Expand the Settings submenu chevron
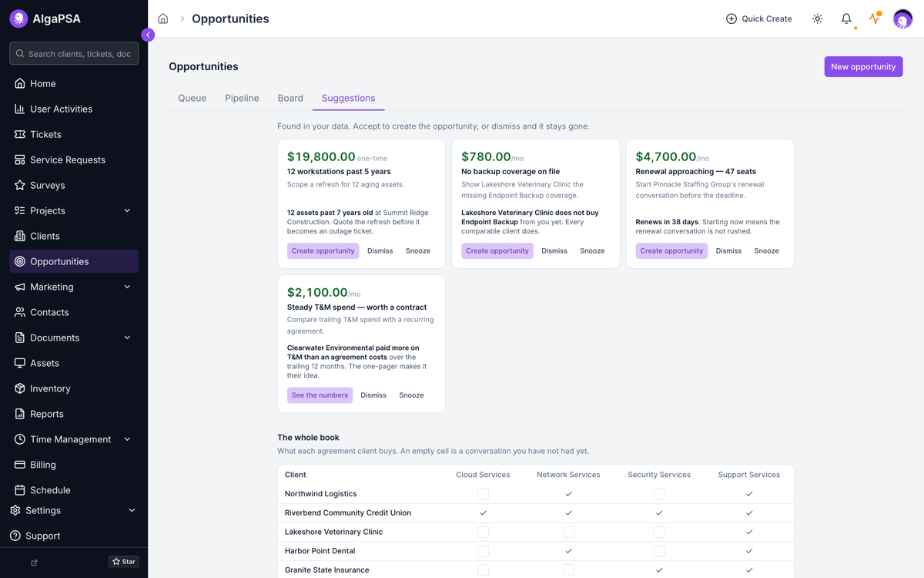Image resolution: width=924 pixels, height=578 pixels. [132, 510]
